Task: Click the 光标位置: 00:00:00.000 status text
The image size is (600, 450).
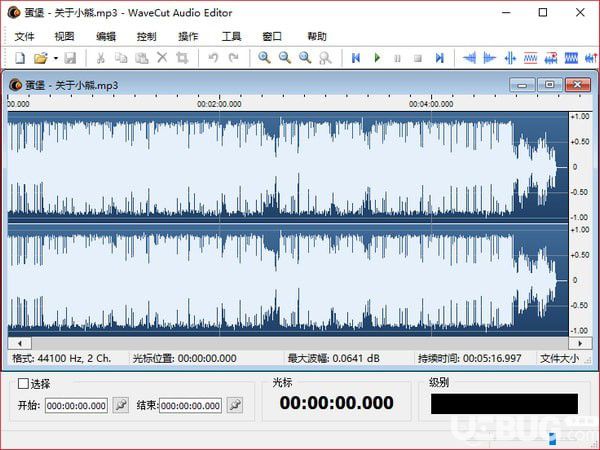Action: [184, 359]
